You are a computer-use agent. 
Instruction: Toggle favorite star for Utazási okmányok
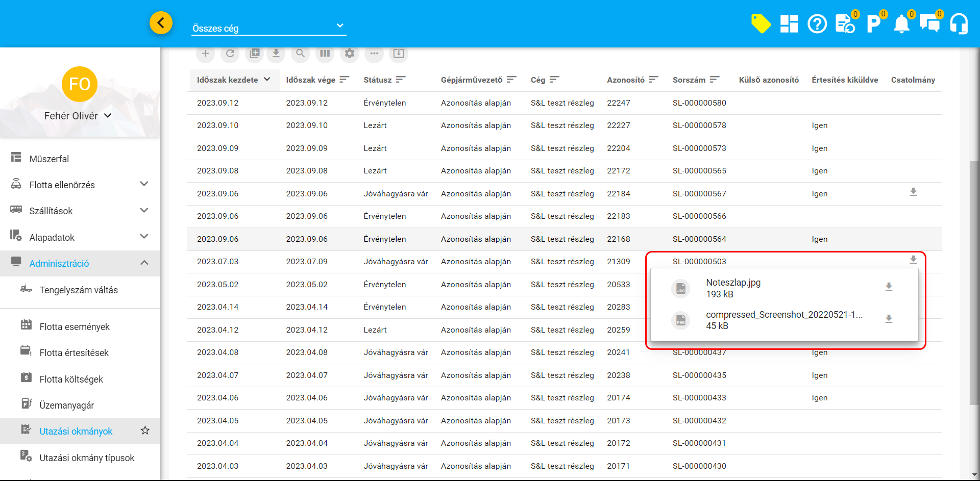coord(145,431)
